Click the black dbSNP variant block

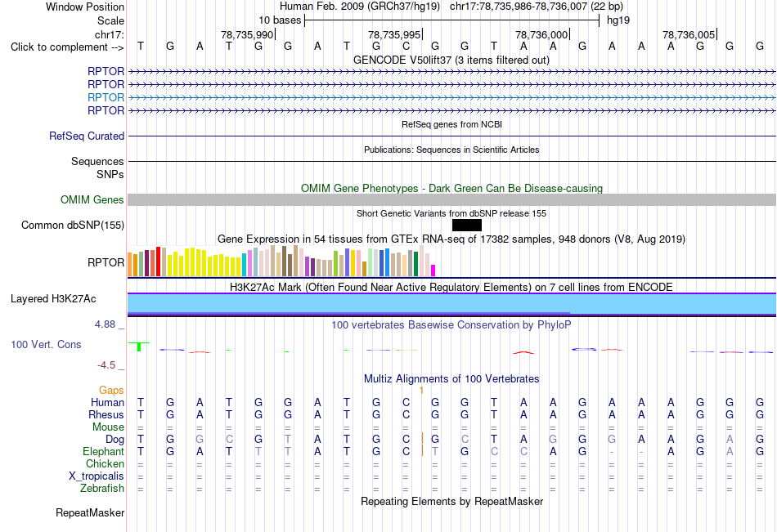(x=467, y=226)
